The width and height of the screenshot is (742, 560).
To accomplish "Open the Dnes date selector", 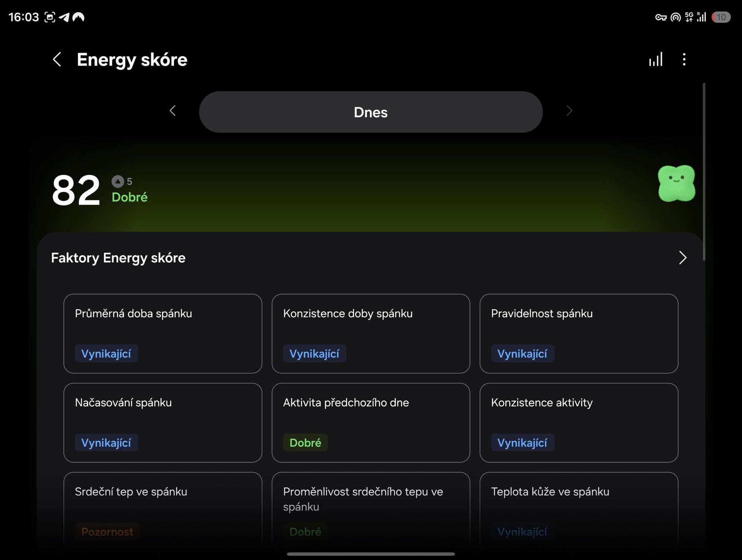I will (x=371, y=112).
